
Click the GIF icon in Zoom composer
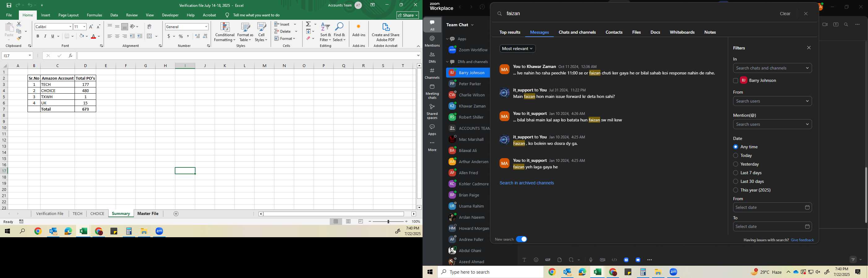548,260
